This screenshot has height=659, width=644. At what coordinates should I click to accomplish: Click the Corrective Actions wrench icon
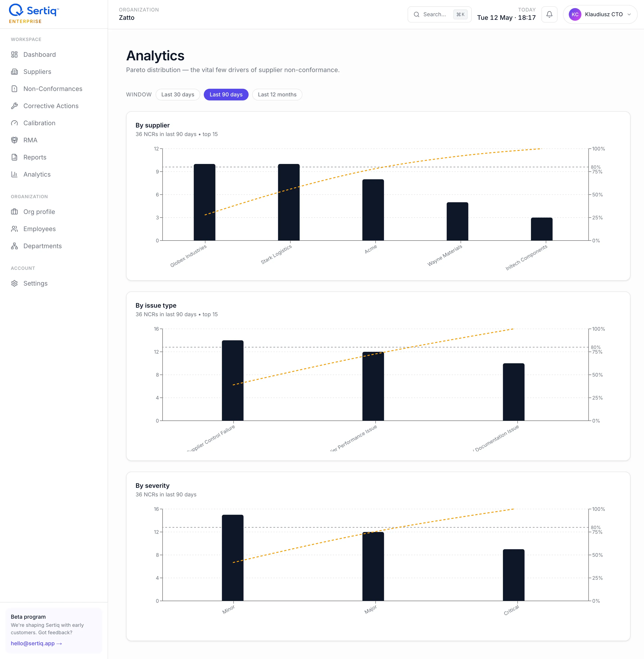tap(14, 106)
